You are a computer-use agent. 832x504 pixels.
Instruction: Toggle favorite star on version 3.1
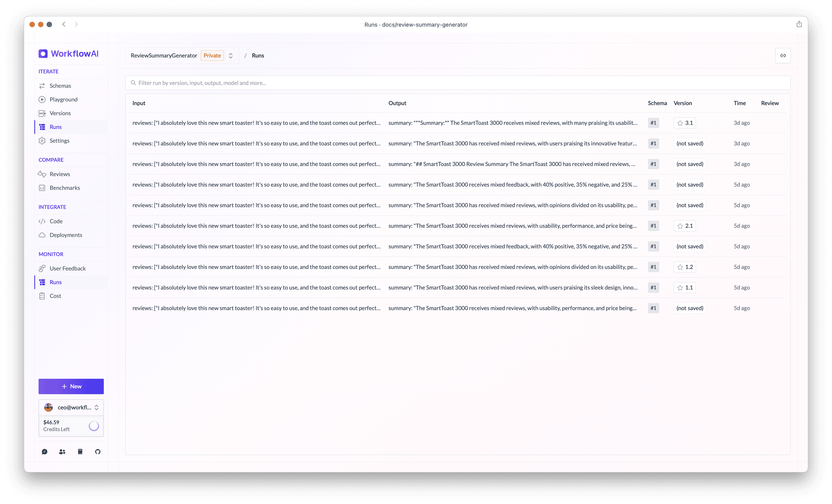680,123
